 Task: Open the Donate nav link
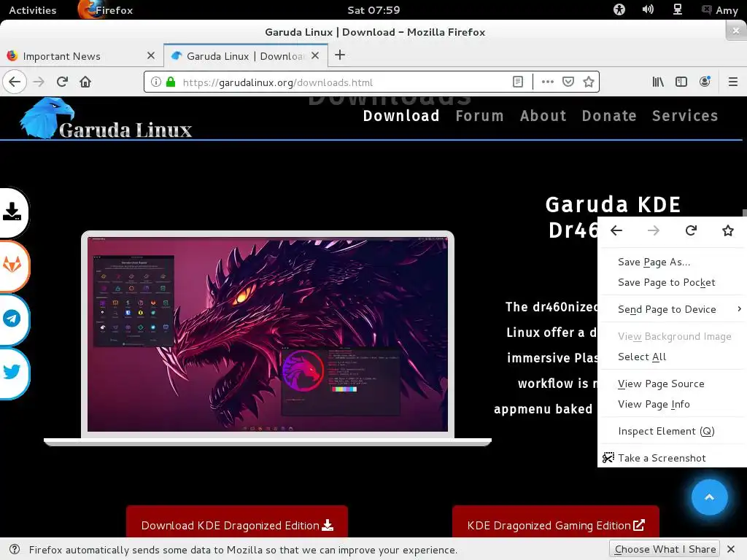point(609,116)
